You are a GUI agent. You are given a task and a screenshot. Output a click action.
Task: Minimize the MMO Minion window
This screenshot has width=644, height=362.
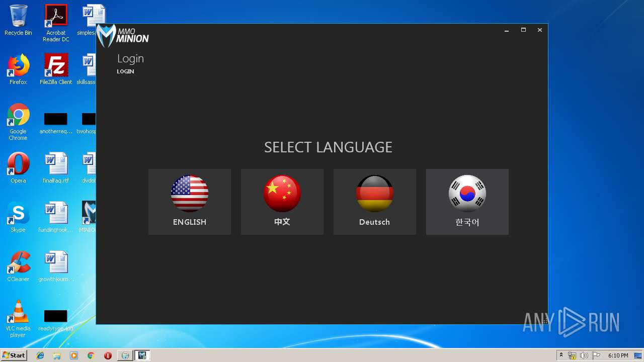[507, 30]
